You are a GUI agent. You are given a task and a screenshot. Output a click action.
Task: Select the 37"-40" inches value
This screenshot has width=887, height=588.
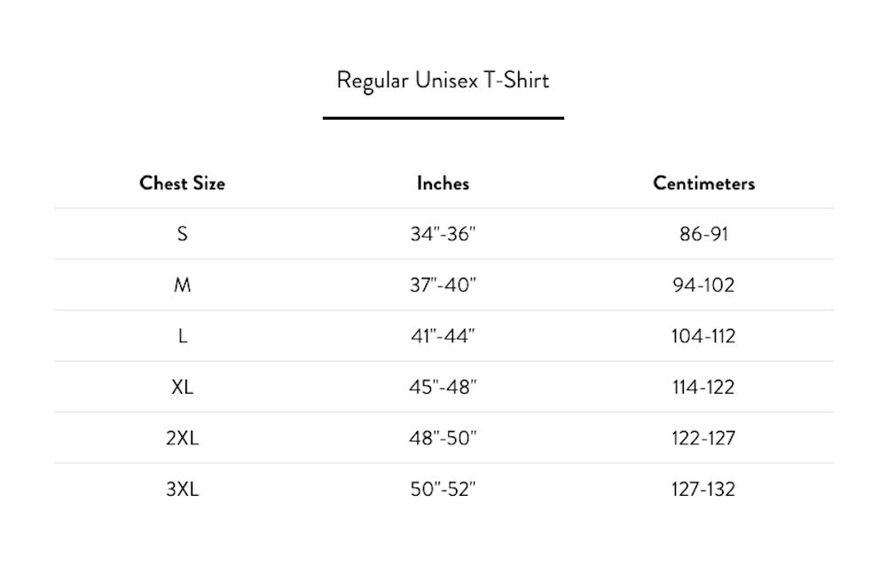pyautogui.click(x=443, y=285)
